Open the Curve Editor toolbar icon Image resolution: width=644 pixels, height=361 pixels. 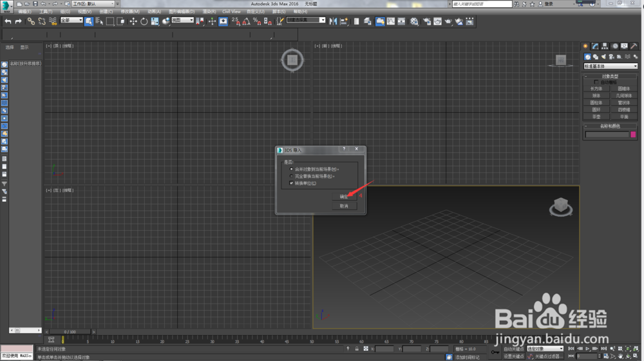[391, 21]
